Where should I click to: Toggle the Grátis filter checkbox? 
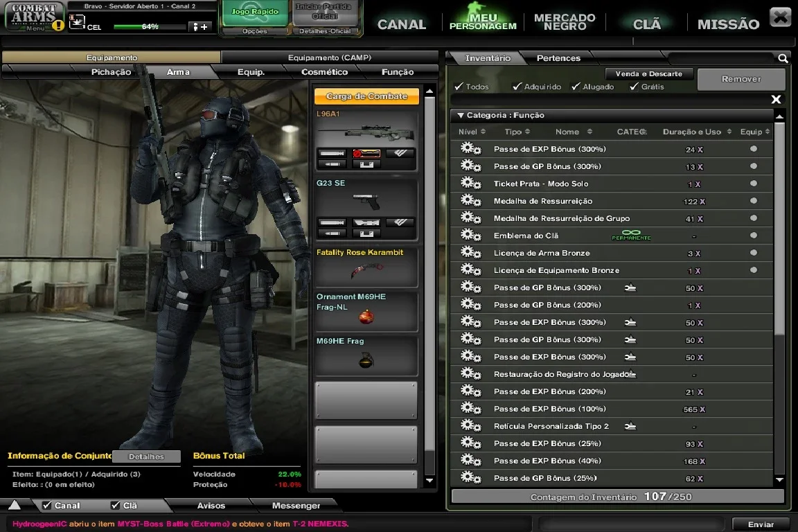(634, 86)
